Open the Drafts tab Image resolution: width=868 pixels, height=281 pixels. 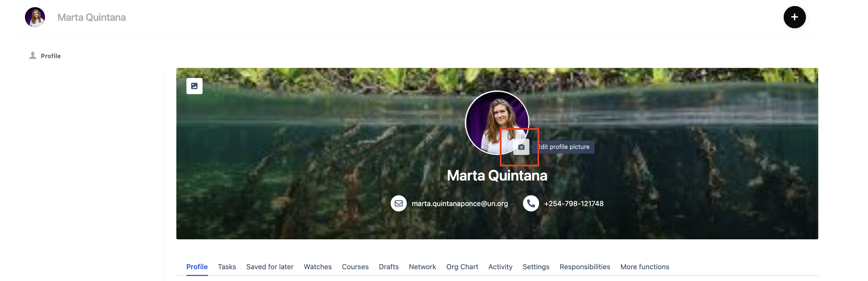click(389, 267)
